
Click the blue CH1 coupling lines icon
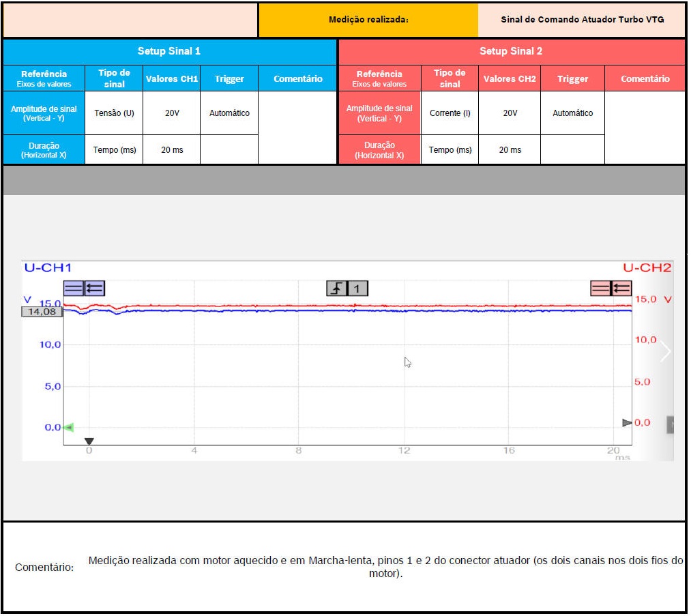74,289
